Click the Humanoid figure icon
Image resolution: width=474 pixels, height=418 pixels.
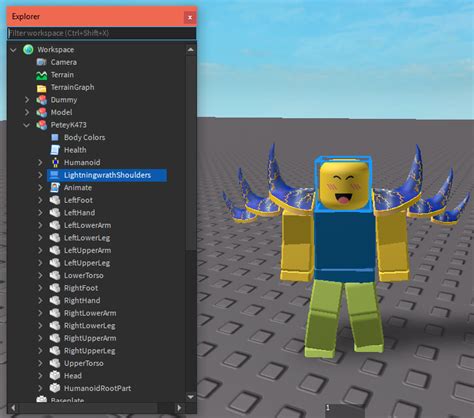pos(55,162)
